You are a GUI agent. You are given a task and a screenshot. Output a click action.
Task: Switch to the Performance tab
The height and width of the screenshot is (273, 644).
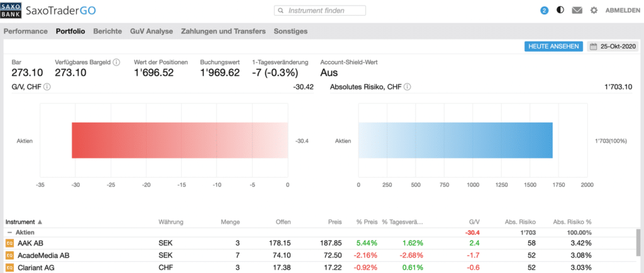coord(25,31)
